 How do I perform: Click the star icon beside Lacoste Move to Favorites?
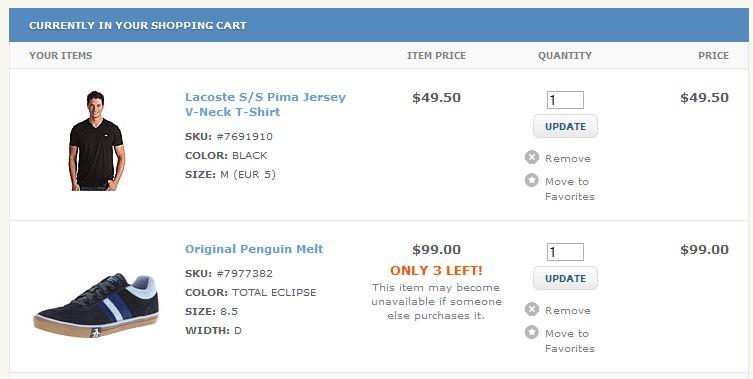coord(532,180)
